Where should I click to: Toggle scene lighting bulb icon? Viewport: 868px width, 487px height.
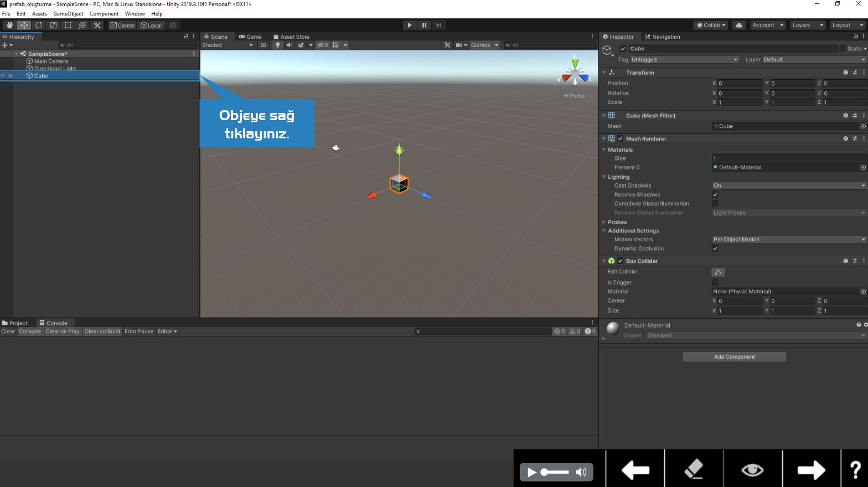click(x=278, y=45)
